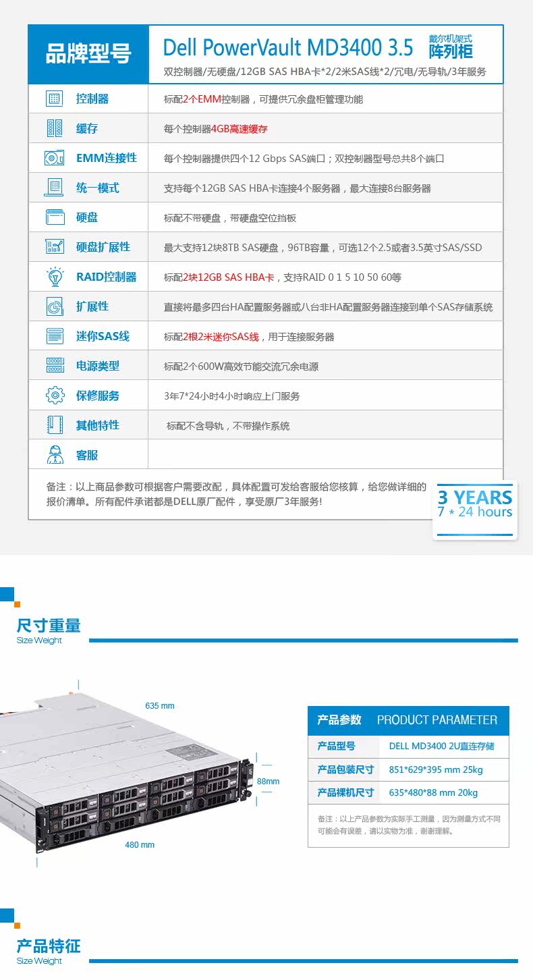Click the 产品包装尺寸 label
Image resolution: width=533 pixels, height=980 pixels.
[x=345, y=769]
